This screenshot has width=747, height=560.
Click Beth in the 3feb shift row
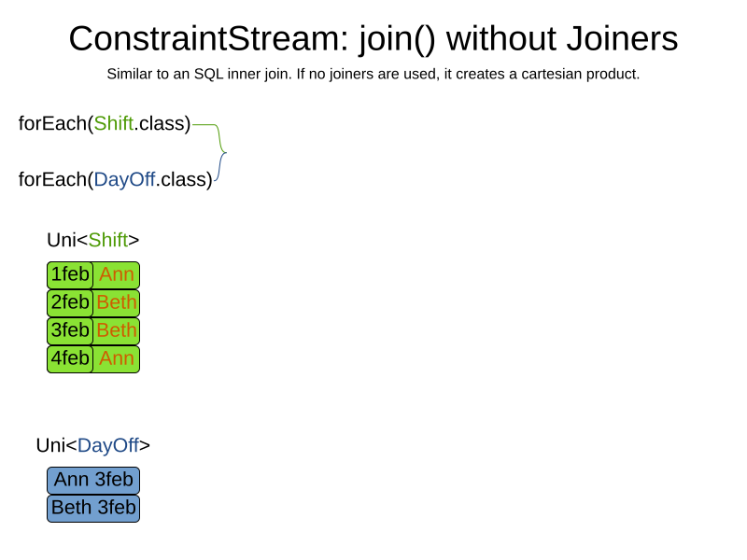pos(117,330)
